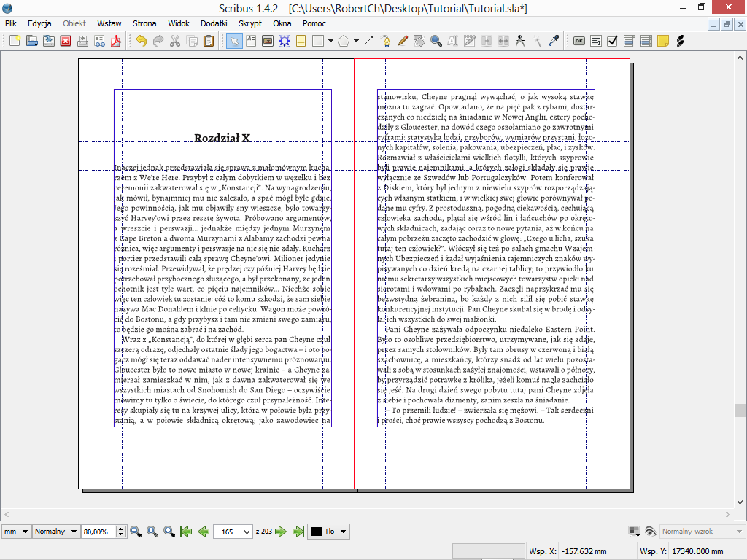Open the Skrypt menu
This screenshot has height=560, width=747.
point(250,23)
